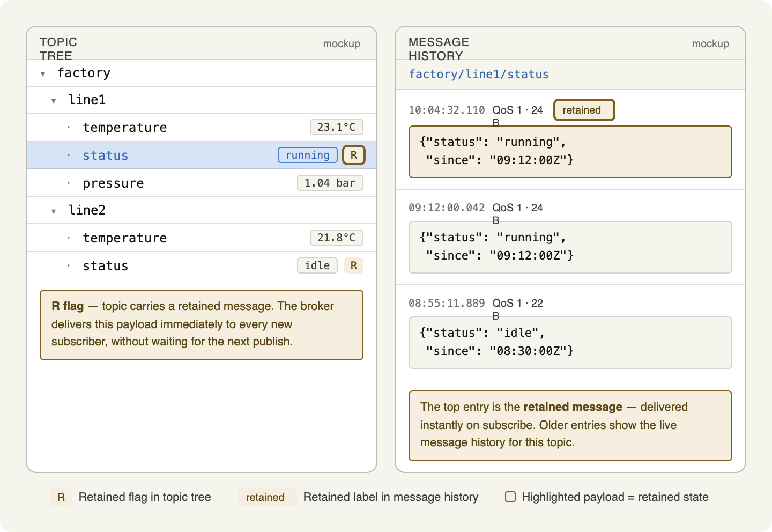Click the Topic Tree panel title
The image size is (772, 532).
pyautogui.click(x=58, y=49)
